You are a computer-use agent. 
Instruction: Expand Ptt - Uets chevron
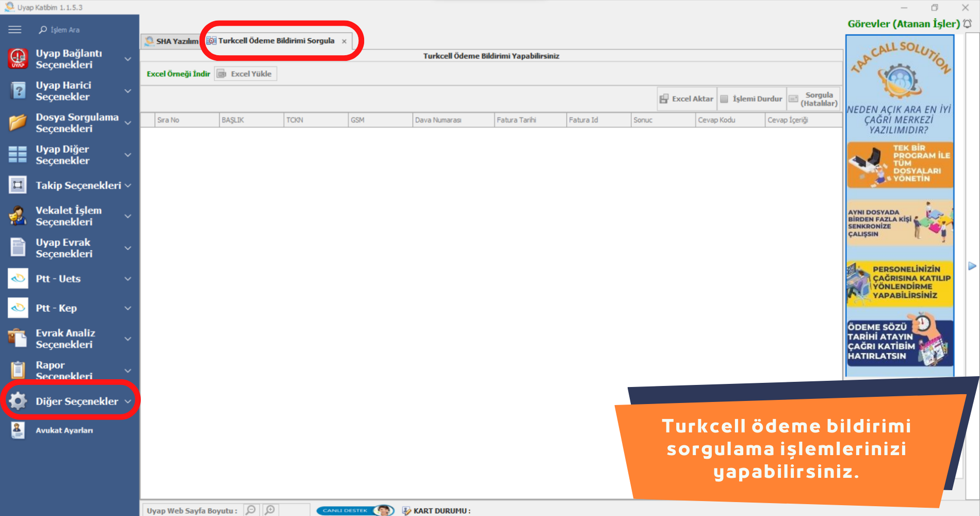tap(128, 279)
